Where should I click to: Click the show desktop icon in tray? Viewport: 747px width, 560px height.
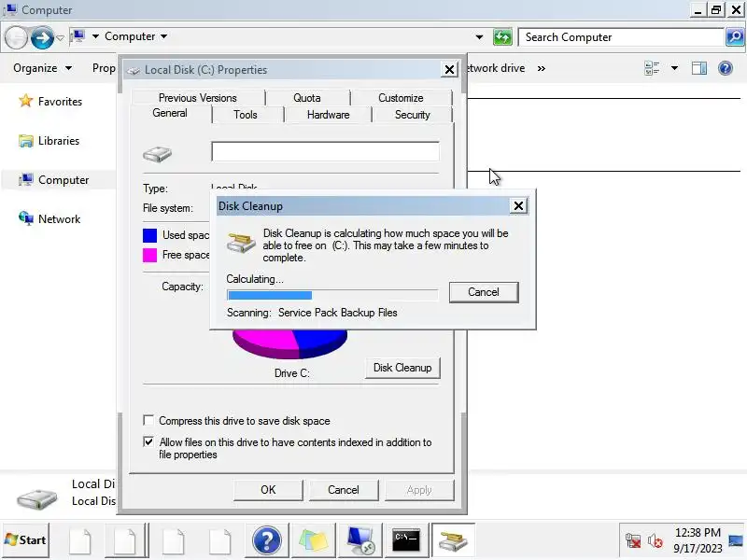(736, 540)
